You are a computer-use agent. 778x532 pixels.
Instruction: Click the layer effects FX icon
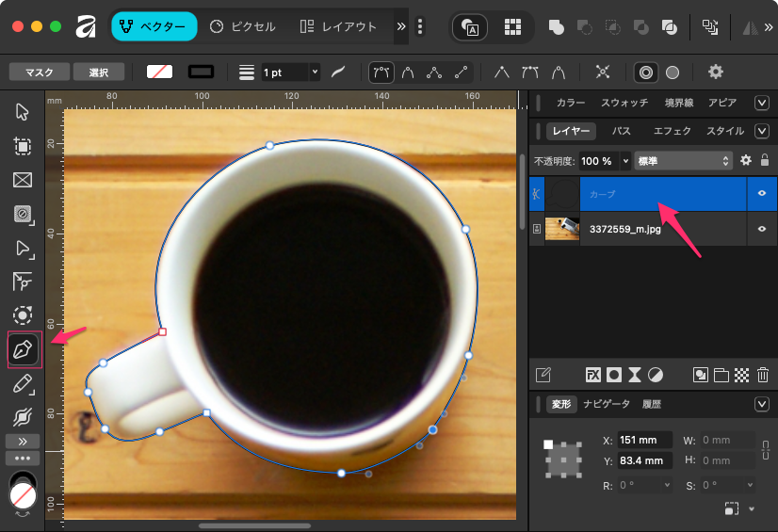[593, 375]
